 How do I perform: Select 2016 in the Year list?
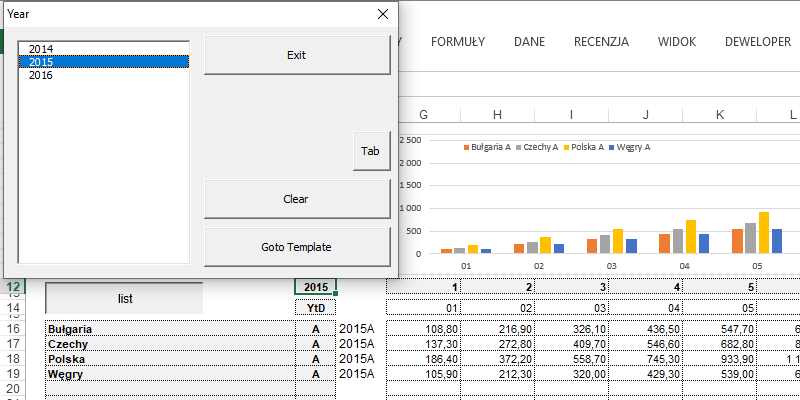click(x=42, y=75)
